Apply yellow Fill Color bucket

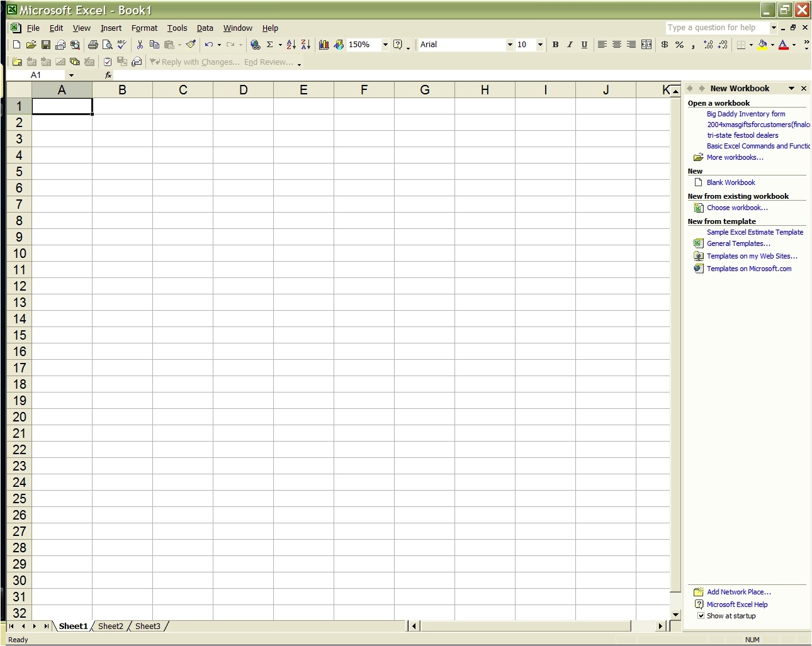[x=763, y=45]
